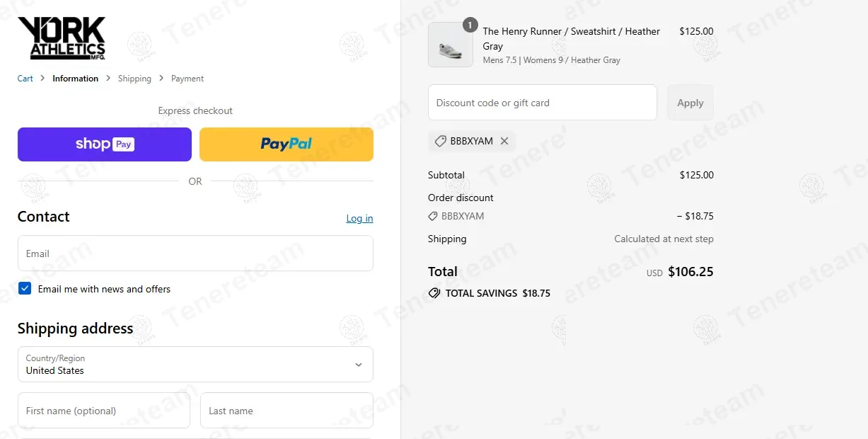Go back to Cart breadcrumb link
Screen dimensions: 868x439
click(25, 79)
